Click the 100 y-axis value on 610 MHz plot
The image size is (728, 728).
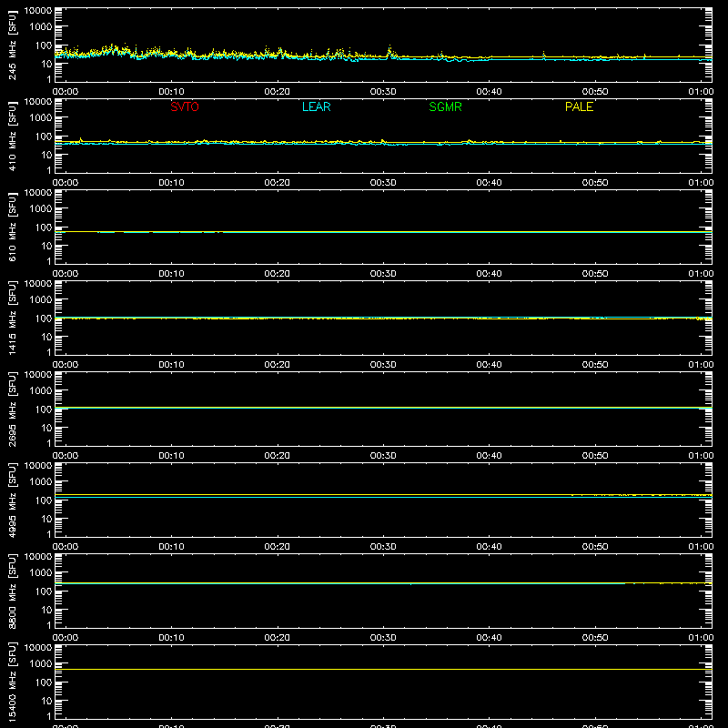click(x=44, y=227)
